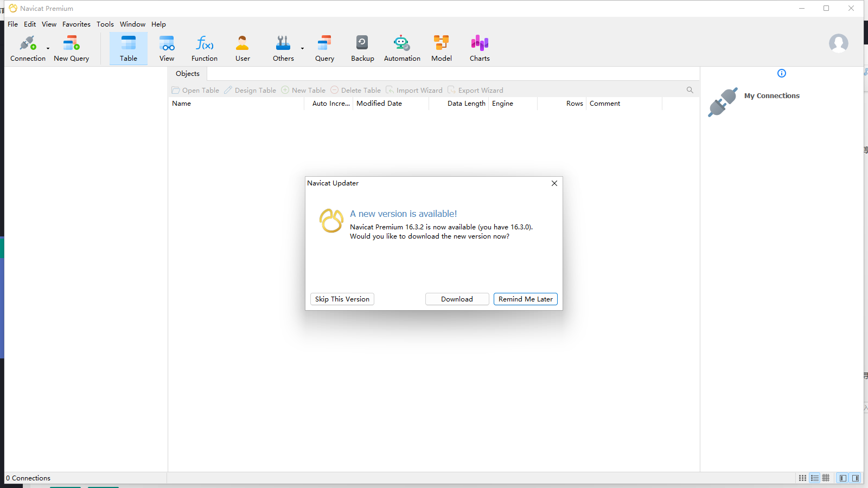The width and height of the screenshot is (868, 488).
Task: Switch to the Objects tab
Action: click(x=188, y=74)
